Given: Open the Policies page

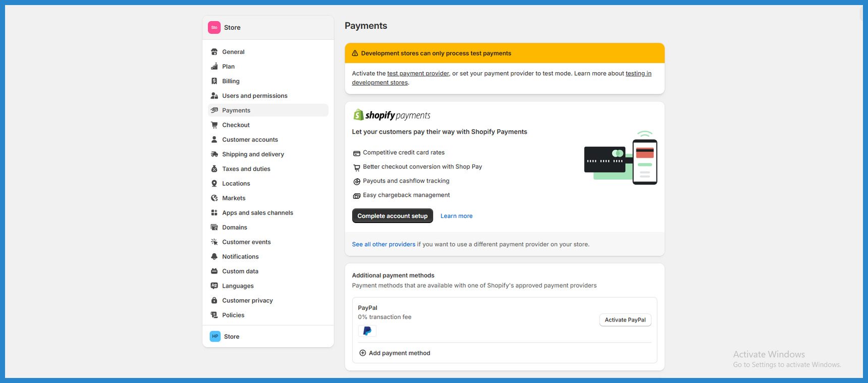Looking at the screenshot, I should click(268, 315).
